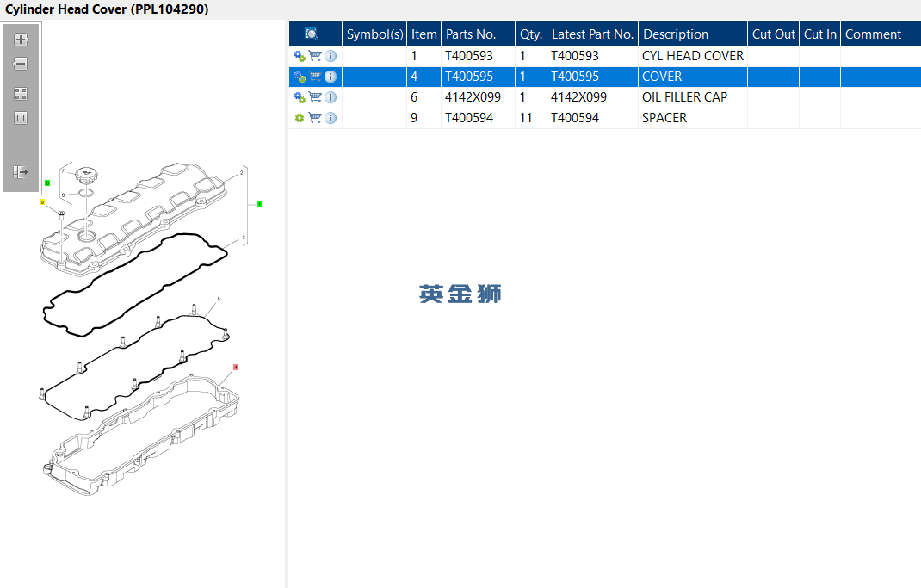
Task: Select yellow callout 9 in diagram
Action: 42,202
